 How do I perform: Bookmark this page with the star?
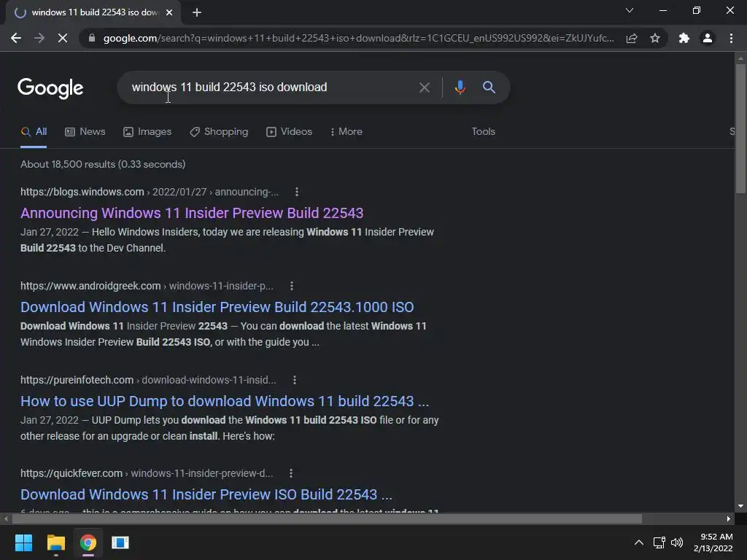click(655, 38)
